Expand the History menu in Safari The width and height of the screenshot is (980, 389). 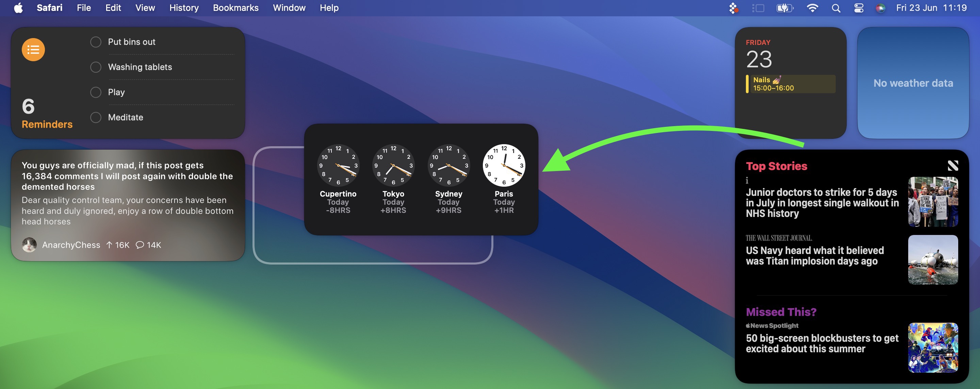(182, 7)
